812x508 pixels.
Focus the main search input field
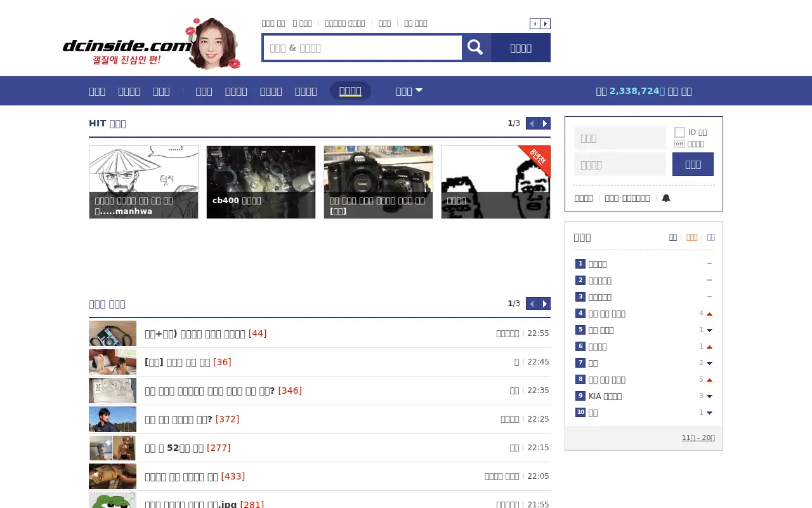click(362, 48)
